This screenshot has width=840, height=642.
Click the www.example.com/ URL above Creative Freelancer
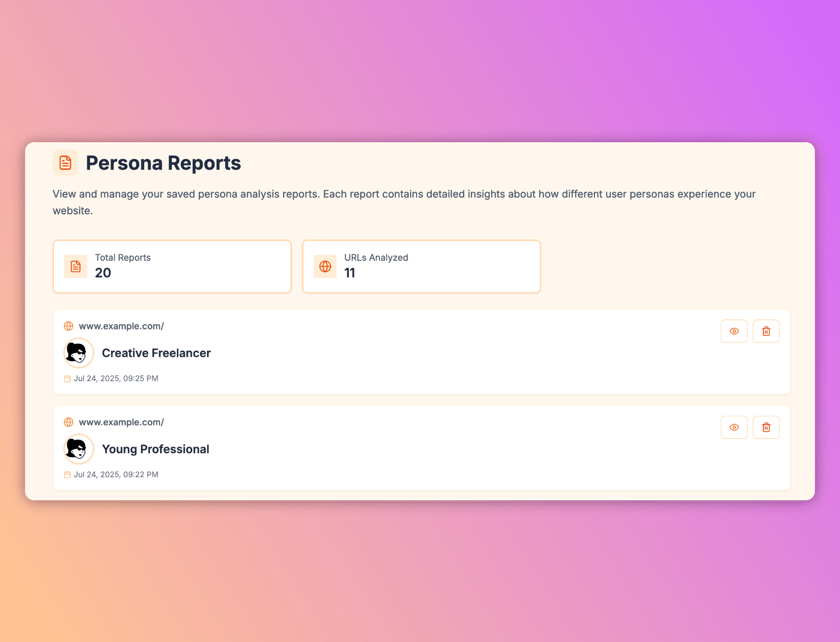[x=121, y=326]
